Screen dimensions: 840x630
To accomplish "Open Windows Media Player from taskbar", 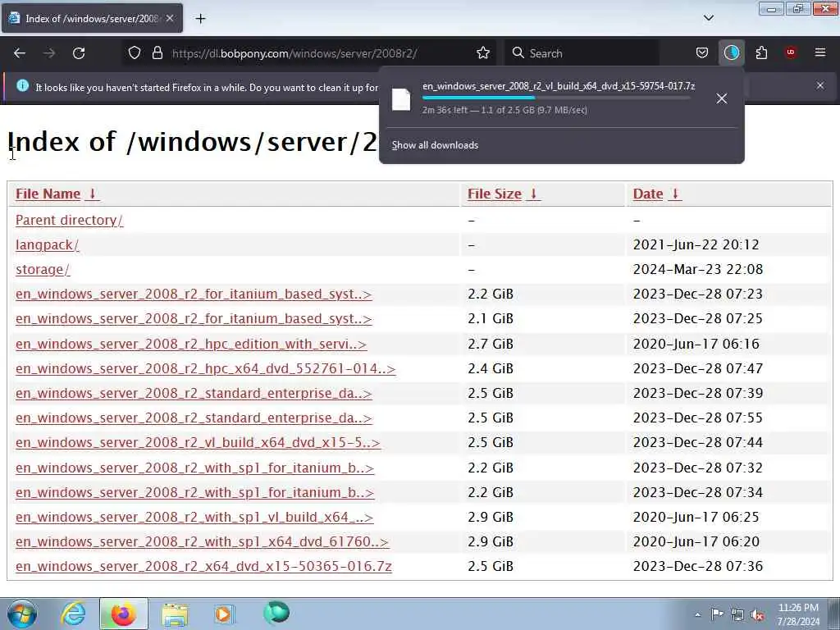I will point(225,614).
